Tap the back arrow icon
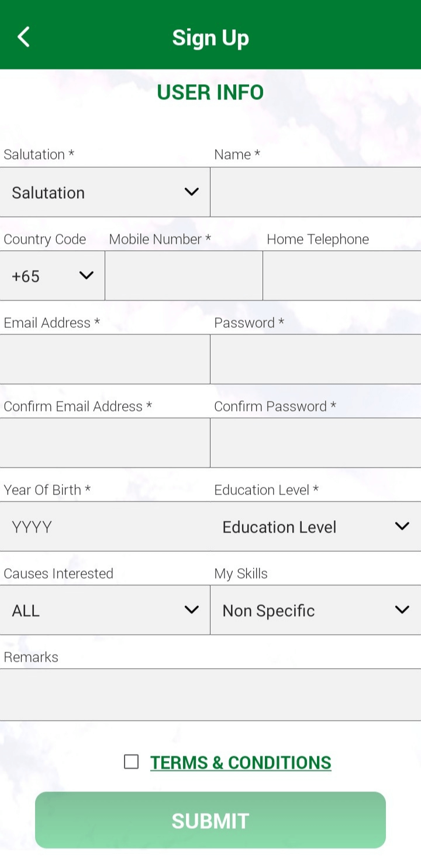This screenshot has width=421, height=868. [23, 37]
